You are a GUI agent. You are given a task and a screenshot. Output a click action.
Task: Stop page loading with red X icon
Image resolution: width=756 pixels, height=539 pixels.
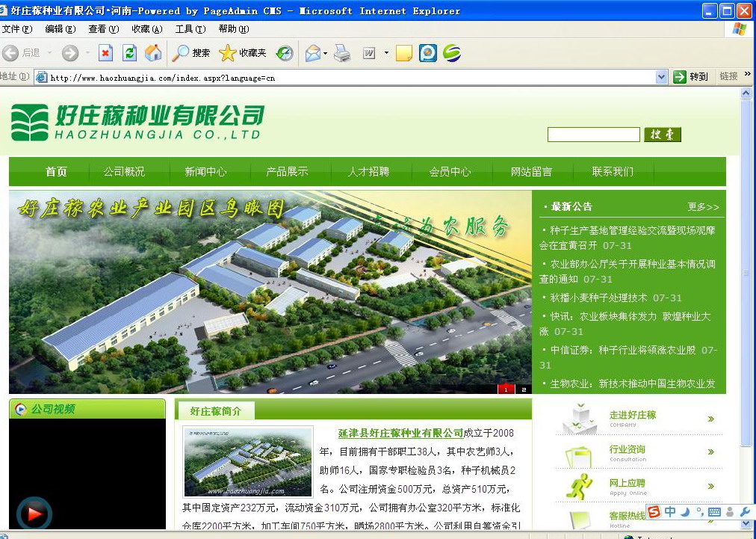pos(105,53)
